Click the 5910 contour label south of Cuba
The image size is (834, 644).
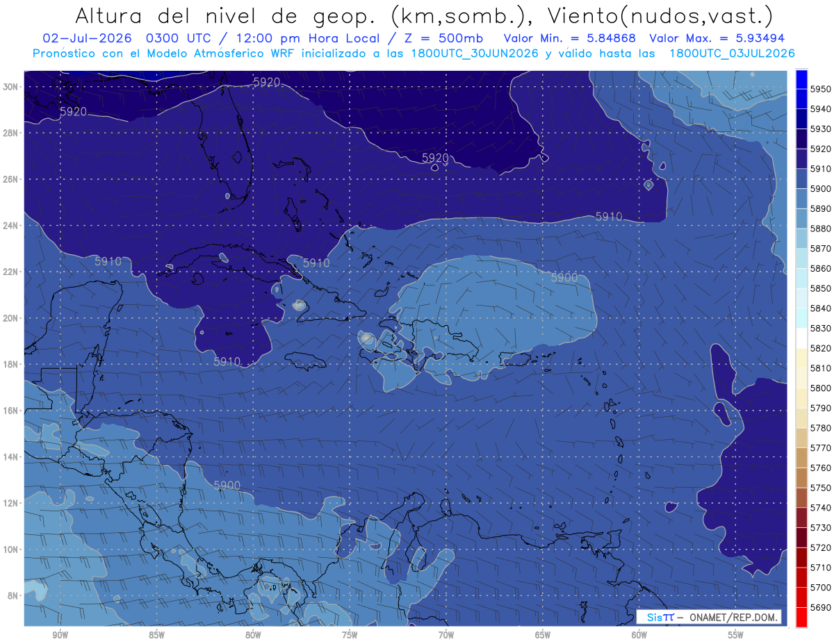pos(227,361)
